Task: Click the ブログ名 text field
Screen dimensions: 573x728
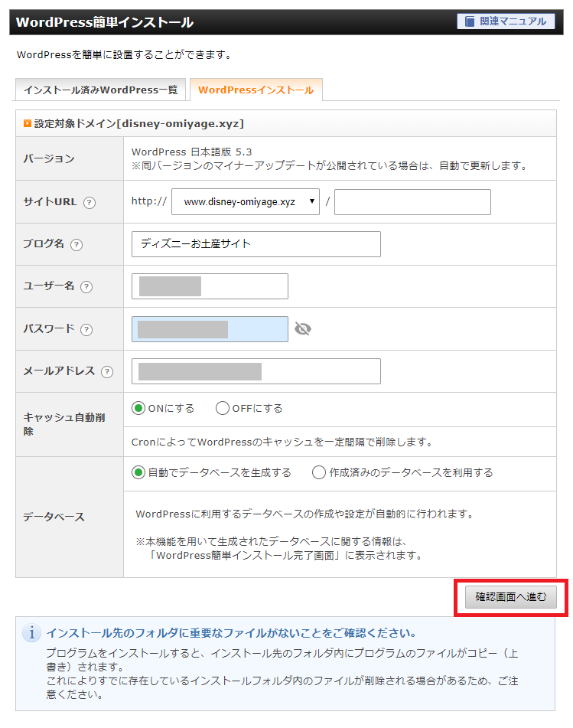Action: tap(256, 244)
